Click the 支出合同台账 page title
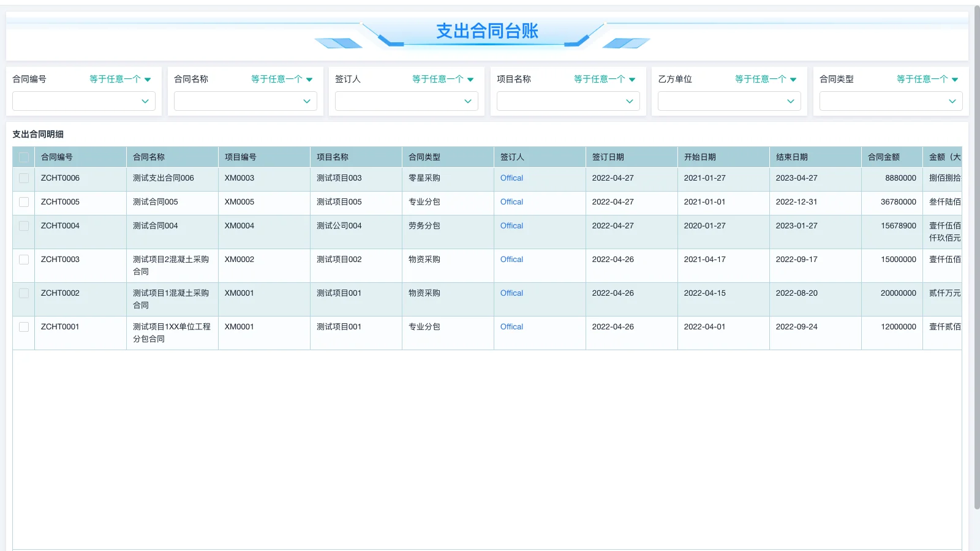This screenshot has height=551, width=980. click(x=486, y=31)
